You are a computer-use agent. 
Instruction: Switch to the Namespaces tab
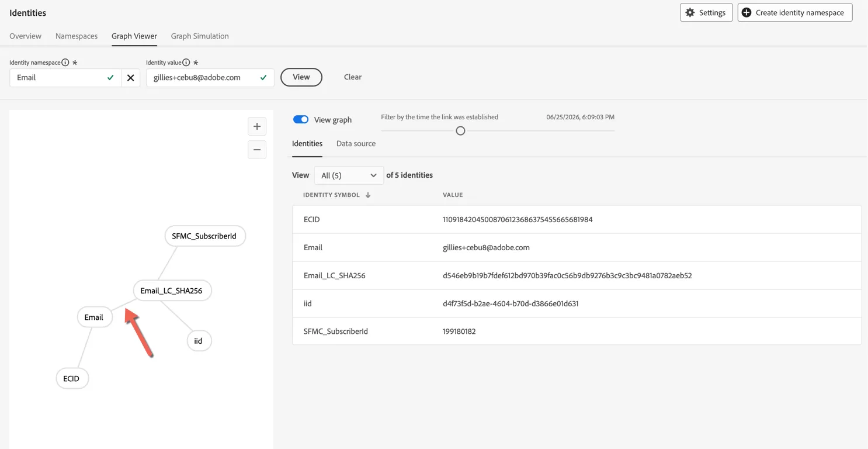tap(77, 36)
